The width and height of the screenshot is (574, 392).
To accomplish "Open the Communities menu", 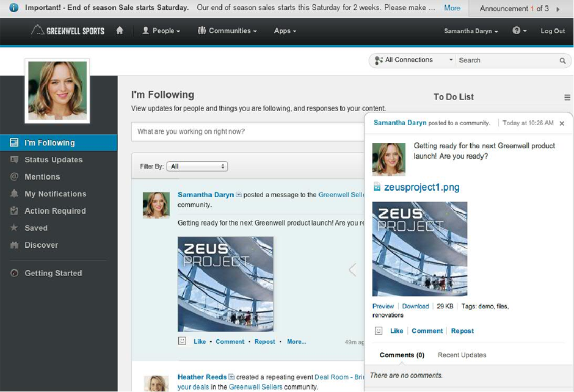I will coord(227,31).
